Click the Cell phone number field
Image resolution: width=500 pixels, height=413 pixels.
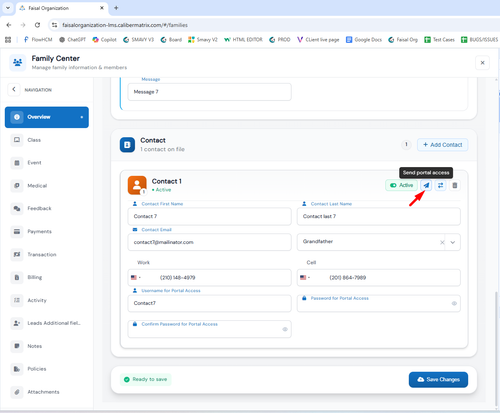click(x=379, y=277)
